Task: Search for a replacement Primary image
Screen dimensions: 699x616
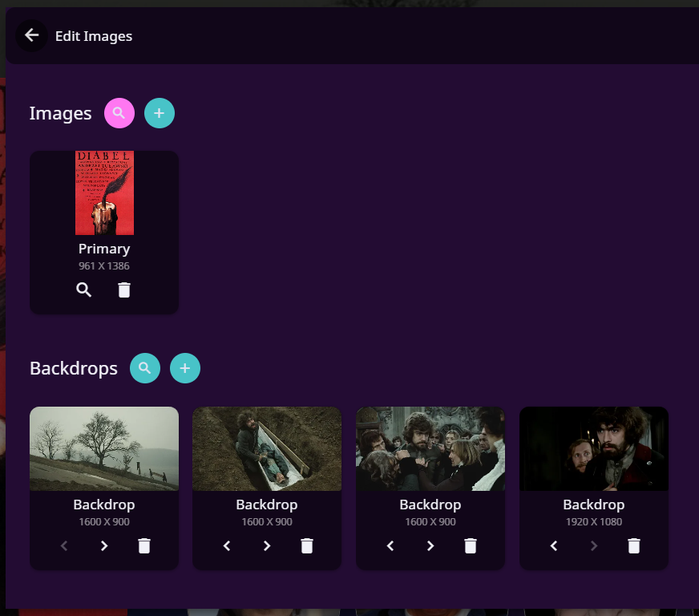Action: [x=84, y=290]
